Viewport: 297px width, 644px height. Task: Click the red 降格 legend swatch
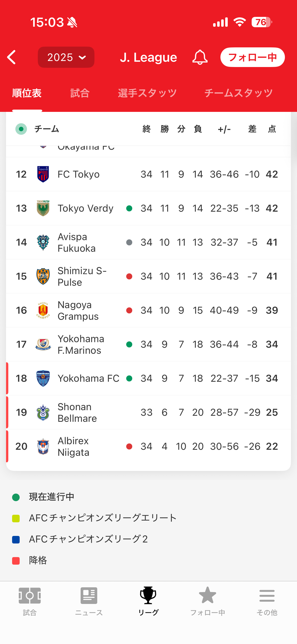click(16, 561)
